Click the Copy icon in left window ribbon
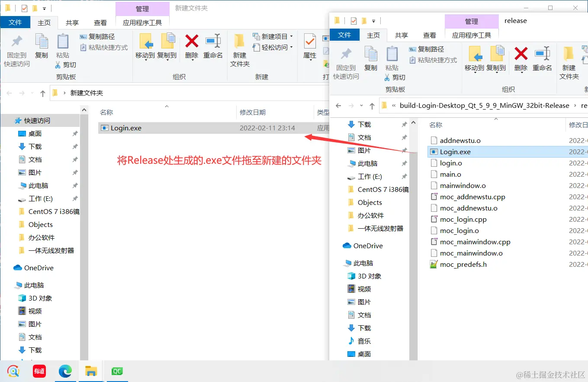 click(42, 46)
